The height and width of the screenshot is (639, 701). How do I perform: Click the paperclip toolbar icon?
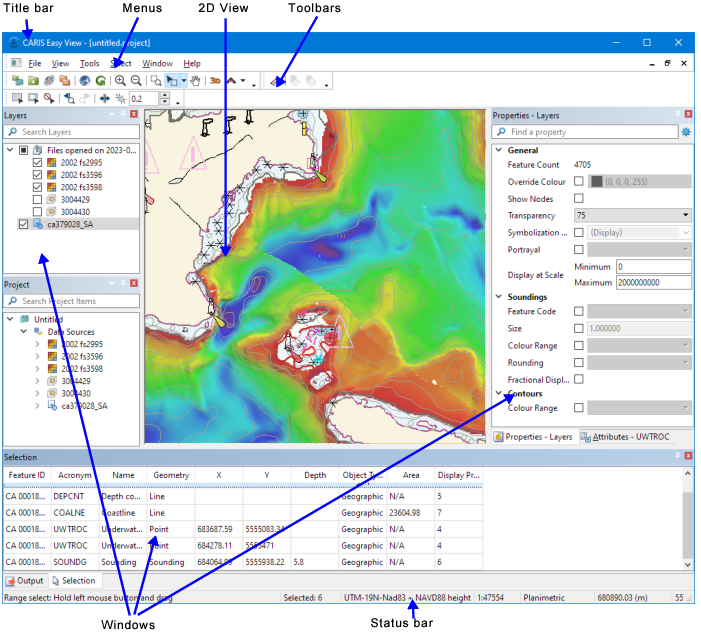point(49,81)
